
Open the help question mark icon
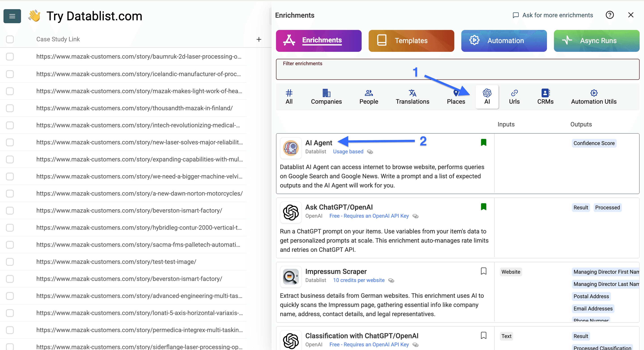610,15
